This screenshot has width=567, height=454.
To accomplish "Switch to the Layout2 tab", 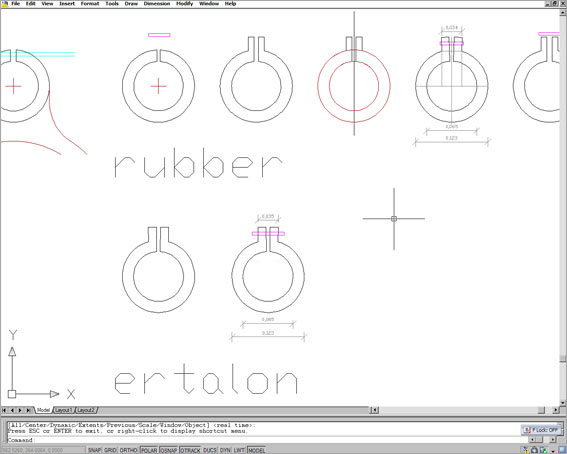I will point(86,410).
